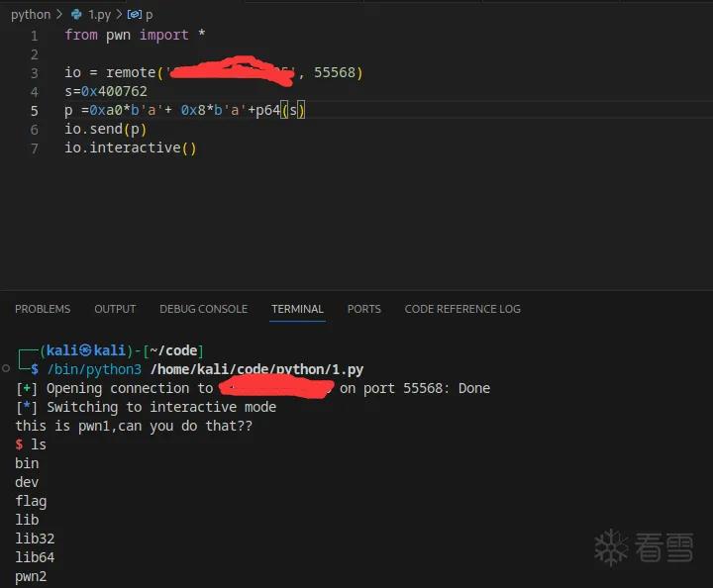Viewport: 713px width, 588px height.
Task: Select the variable symbol icon before p
Action: click(134, 15)
